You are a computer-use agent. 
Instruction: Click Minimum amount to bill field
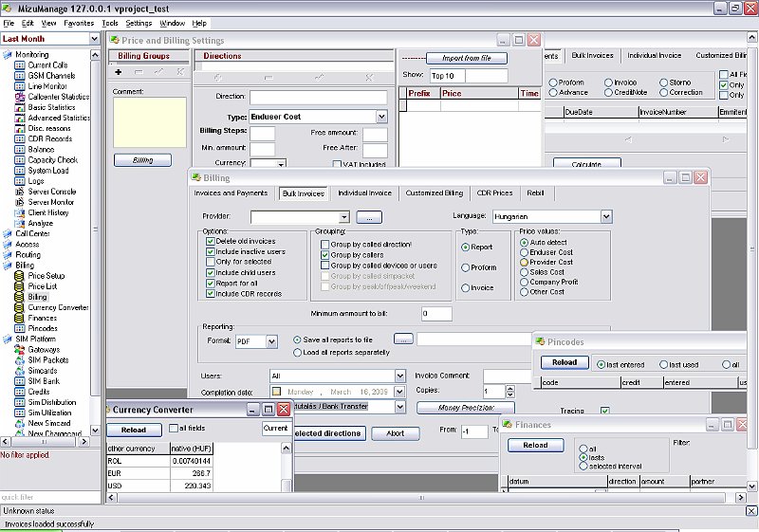point(436,314)
